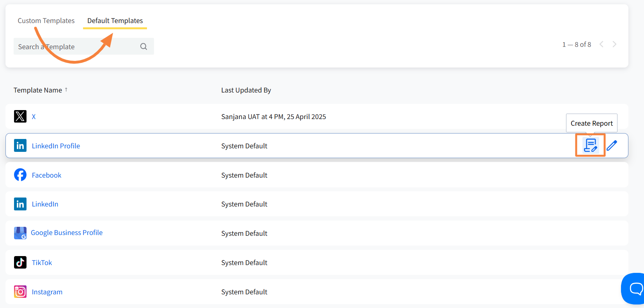Open the Facebook template link

click(x=46, y=175)
